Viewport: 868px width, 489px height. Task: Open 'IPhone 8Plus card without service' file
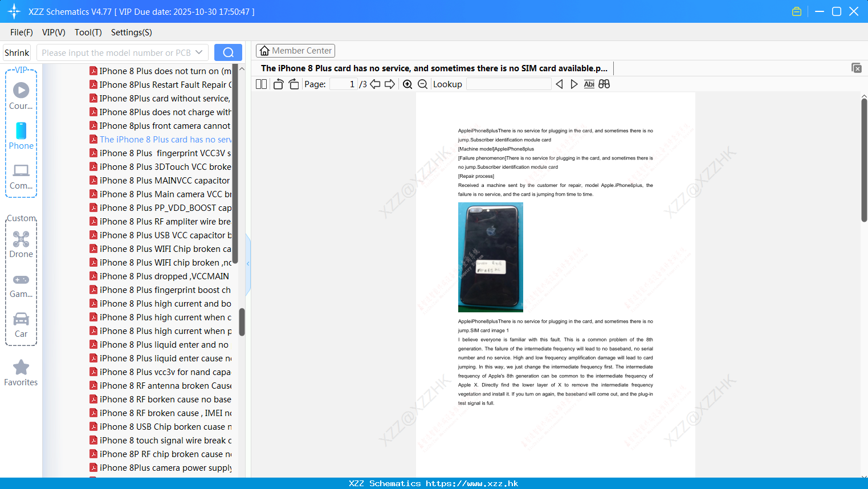[x=161, y=99]
